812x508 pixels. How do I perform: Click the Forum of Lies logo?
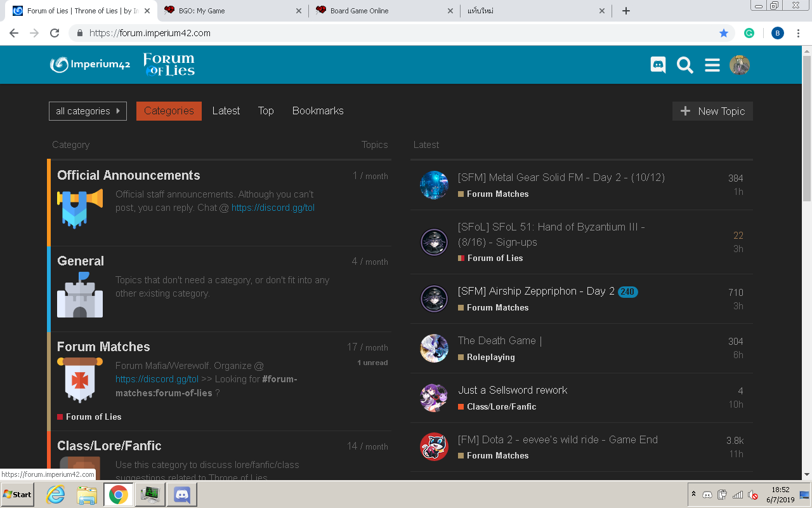pos(169,64)
